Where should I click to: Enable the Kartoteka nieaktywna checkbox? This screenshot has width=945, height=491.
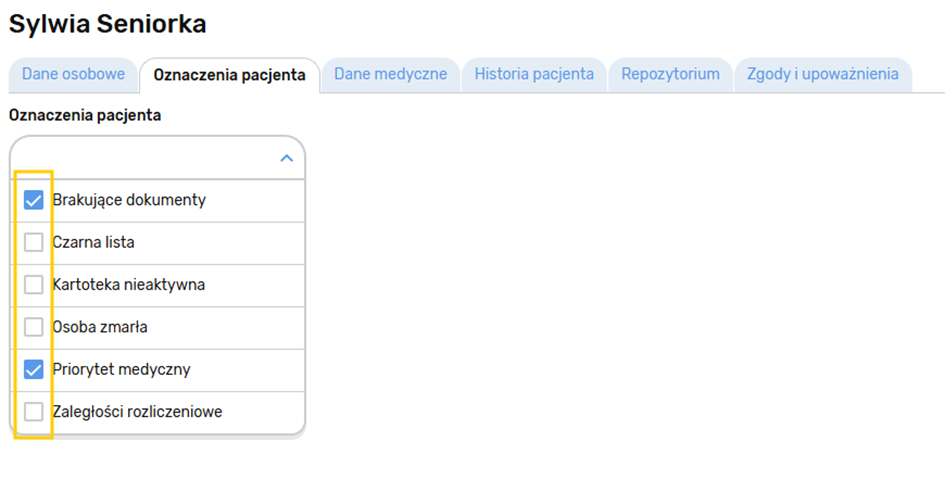click(34, 284)
